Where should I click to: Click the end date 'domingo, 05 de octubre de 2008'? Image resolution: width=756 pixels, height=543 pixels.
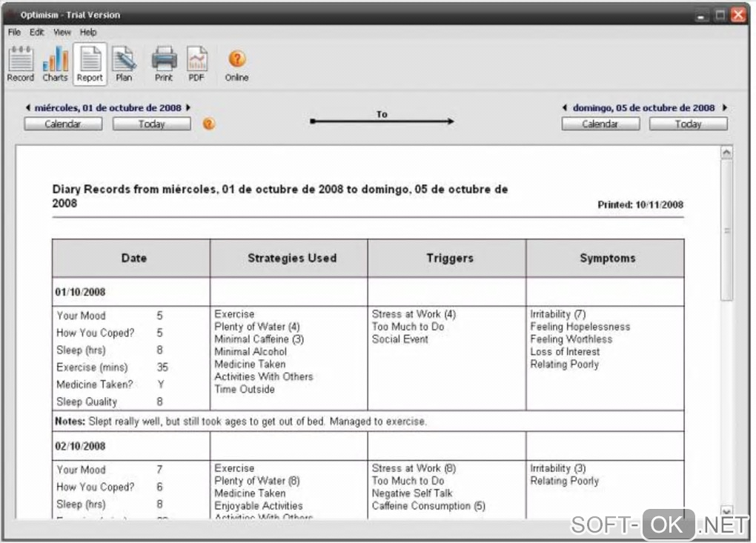(643, 107)
